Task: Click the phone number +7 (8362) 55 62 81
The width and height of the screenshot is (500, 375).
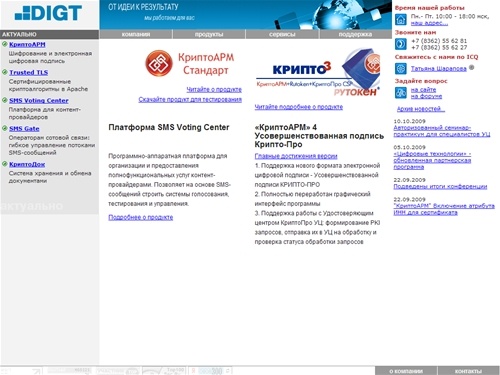Action: [439, 41]
